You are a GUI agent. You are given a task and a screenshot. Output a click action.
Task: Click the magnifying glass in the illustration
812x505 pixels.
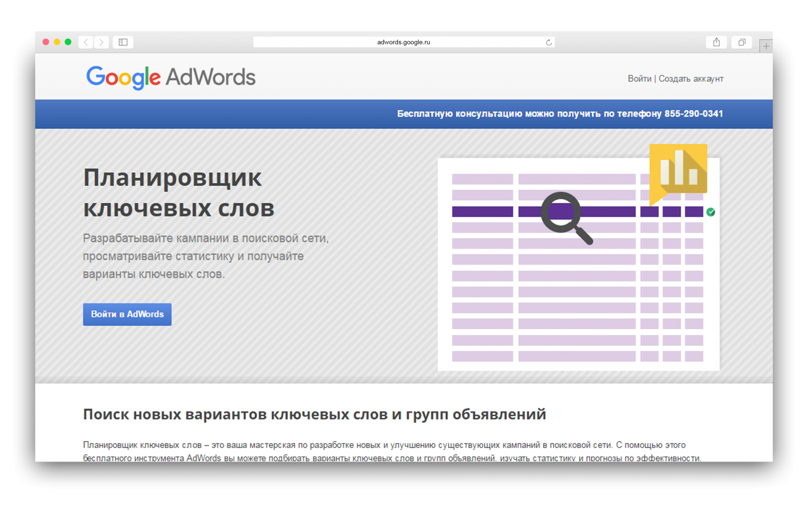[x=566, y=218]
